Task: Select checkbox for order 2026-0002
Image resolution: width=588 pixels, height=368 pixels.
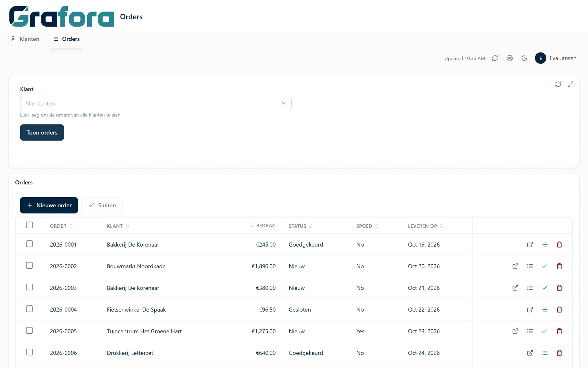Action: click(29, 266)
